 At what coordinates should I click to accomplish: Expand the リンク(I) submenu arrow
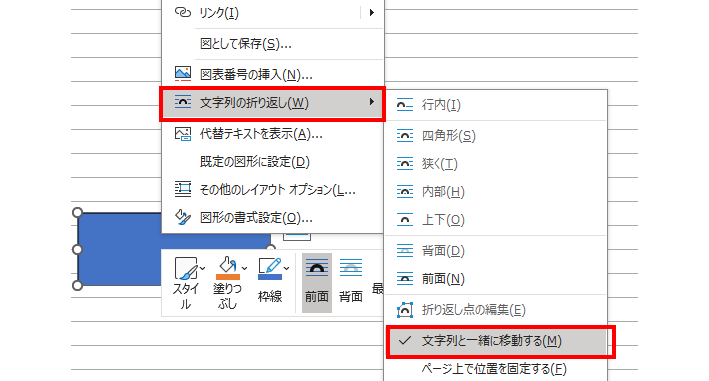point(372,13)
